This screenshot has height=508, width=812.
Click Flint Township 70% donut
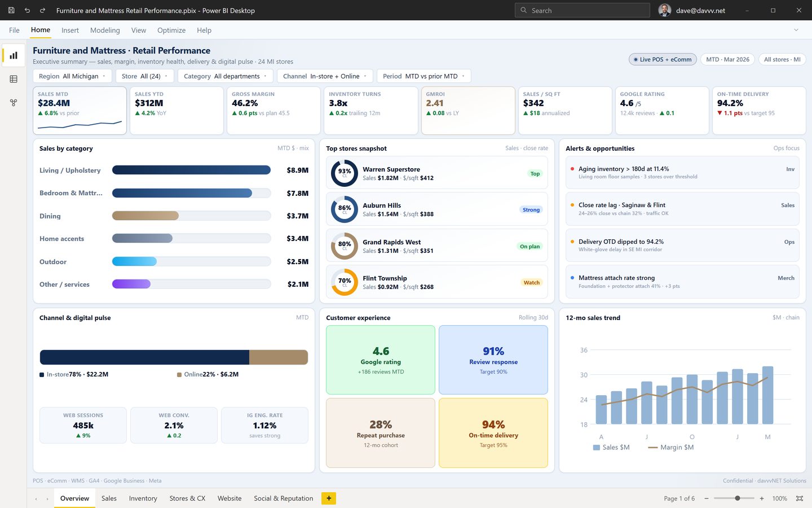(345, 282)
